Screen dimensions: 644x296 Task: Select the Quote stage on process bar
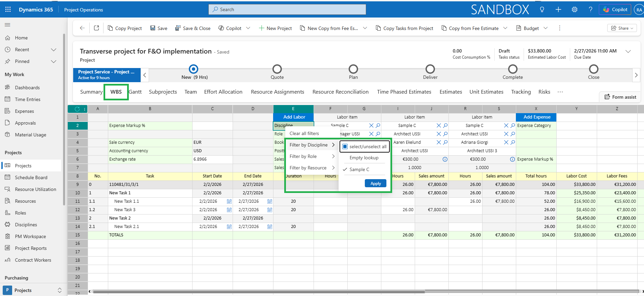point(277,69)
